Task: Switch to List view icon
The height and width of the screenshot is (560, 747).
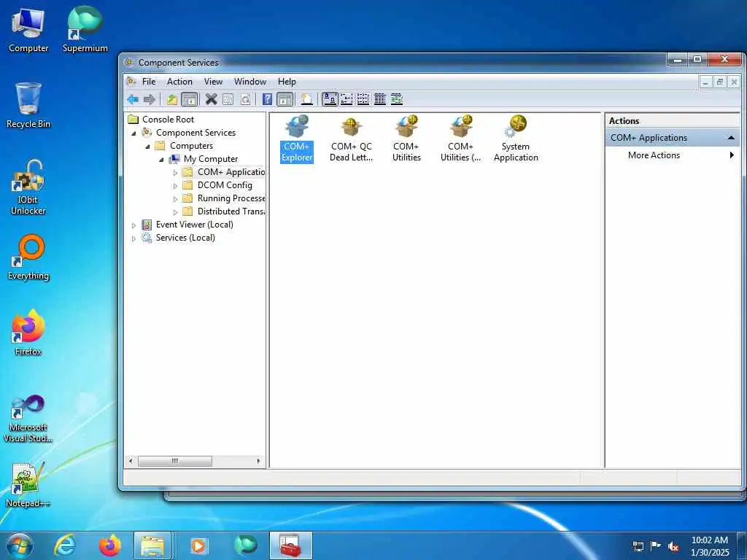Action: pos(363,99)
